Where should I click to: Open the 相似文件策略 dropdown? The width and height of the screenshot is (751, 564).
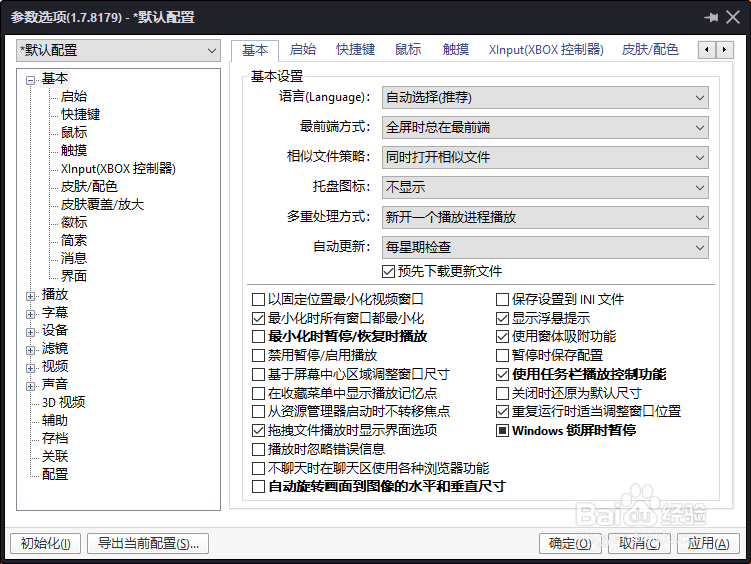[x=545, y=158]
